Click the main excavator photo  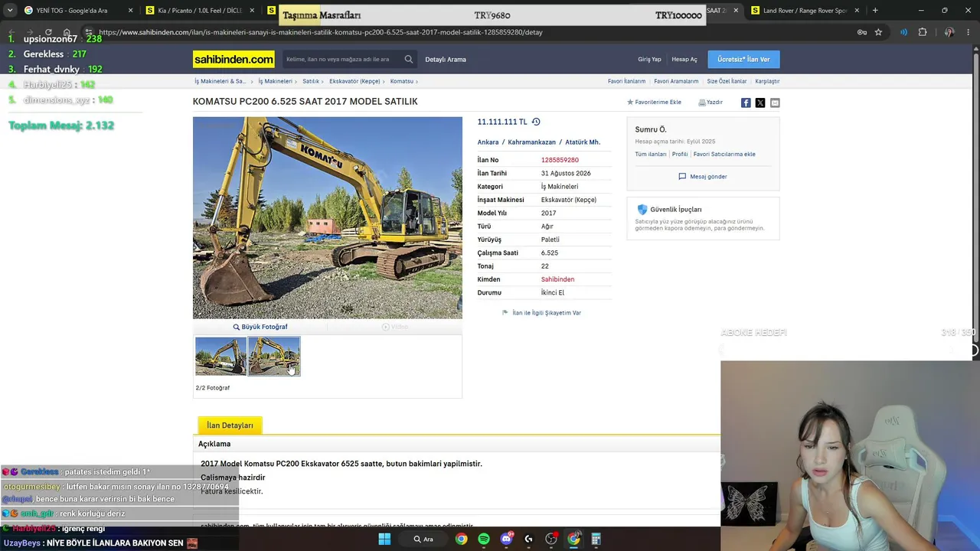328,217
